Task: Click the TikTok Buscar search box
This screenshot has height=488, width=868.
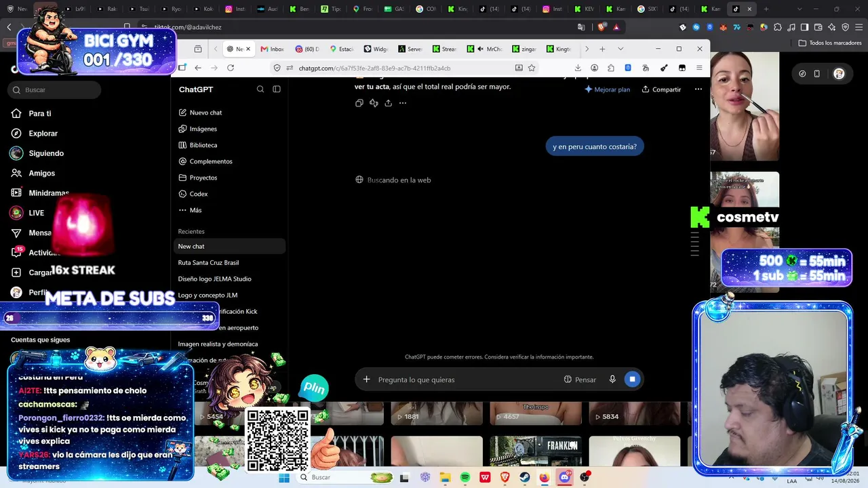Action: 54,89
